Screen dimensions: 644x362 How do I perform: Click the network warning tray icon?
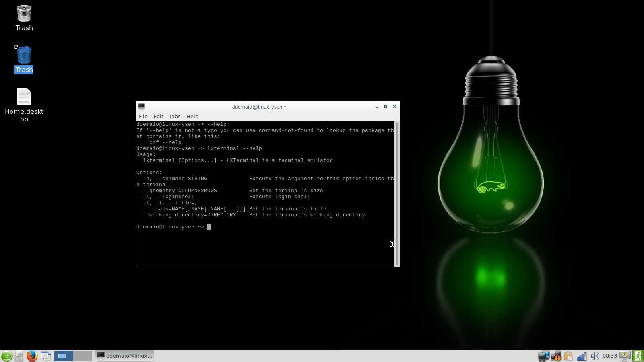click(556, 356)
